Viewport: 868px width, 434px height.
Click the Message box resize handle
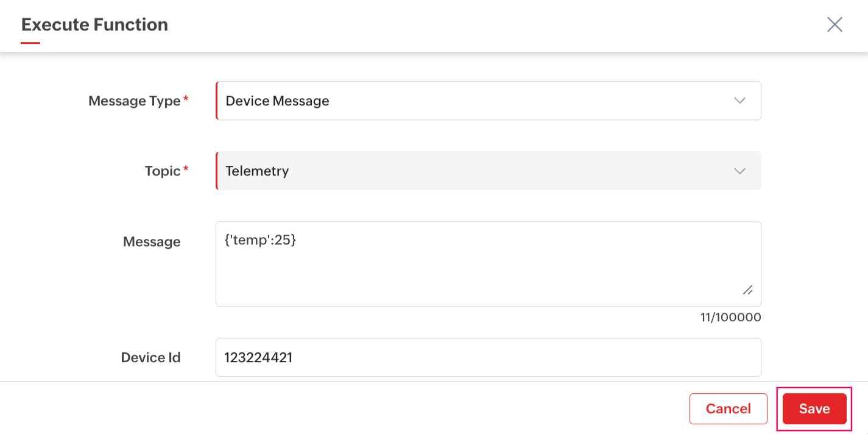click(x=747, y=290)
